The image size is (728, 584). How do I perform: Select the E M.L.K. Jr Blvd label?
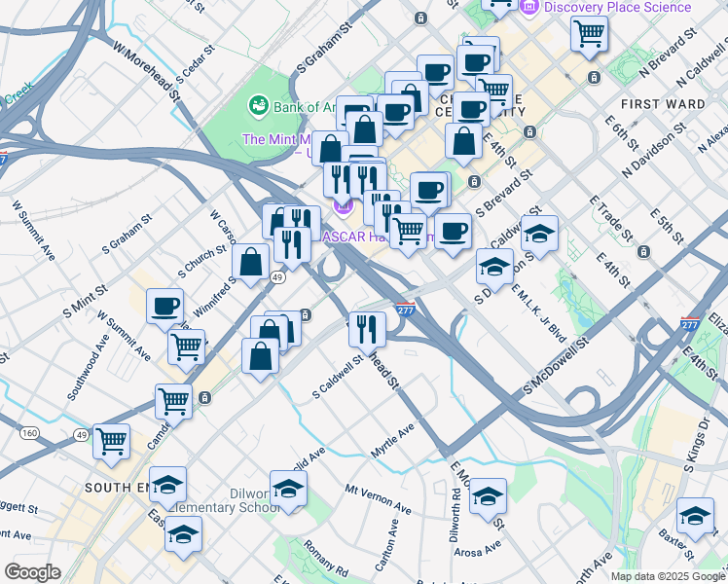(539, 313)
